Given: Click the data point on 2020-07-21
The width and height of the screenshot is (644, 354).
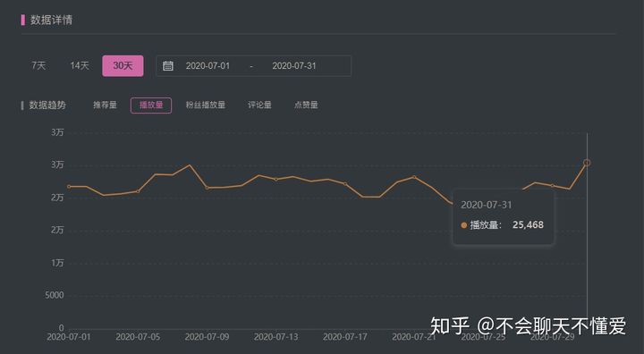Looking at the screenshot, I should (414, 177).
